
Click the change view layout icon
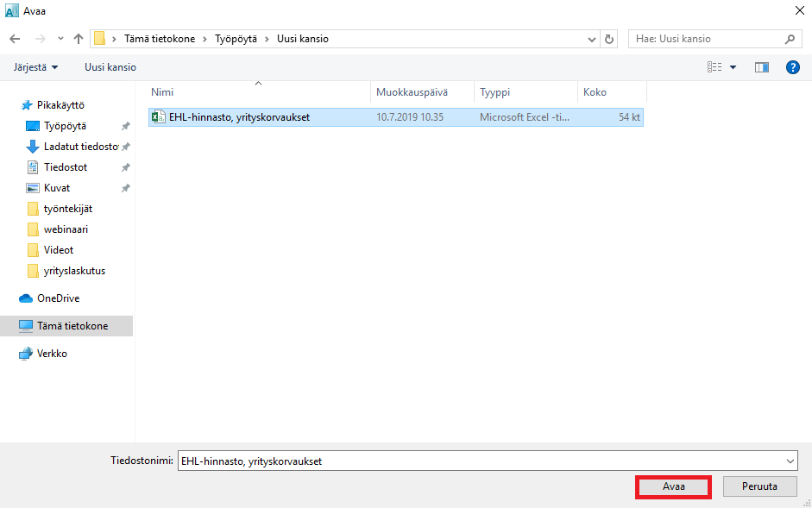pos(714,67)
